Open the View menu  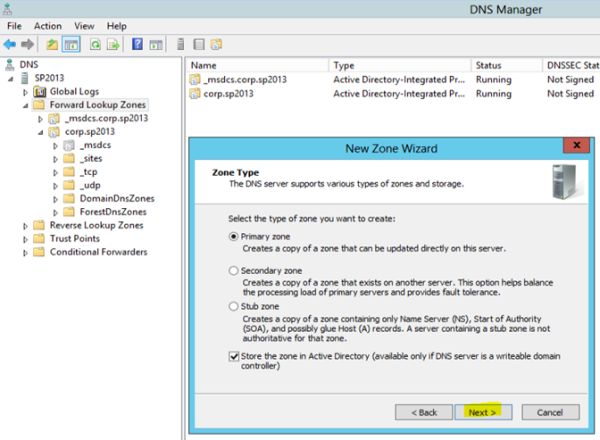(84, 26)
